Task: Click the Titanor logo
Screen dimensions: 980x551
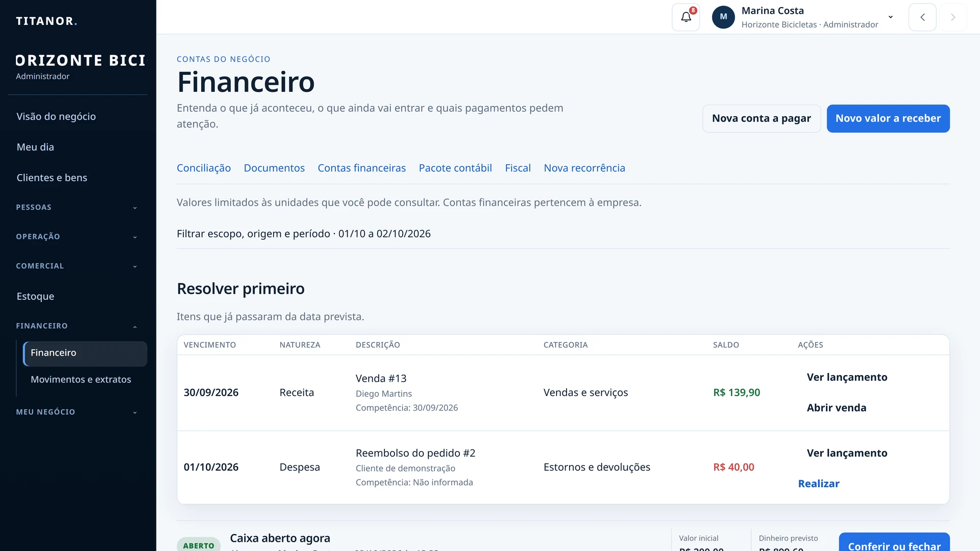Action: pos(46,21)
